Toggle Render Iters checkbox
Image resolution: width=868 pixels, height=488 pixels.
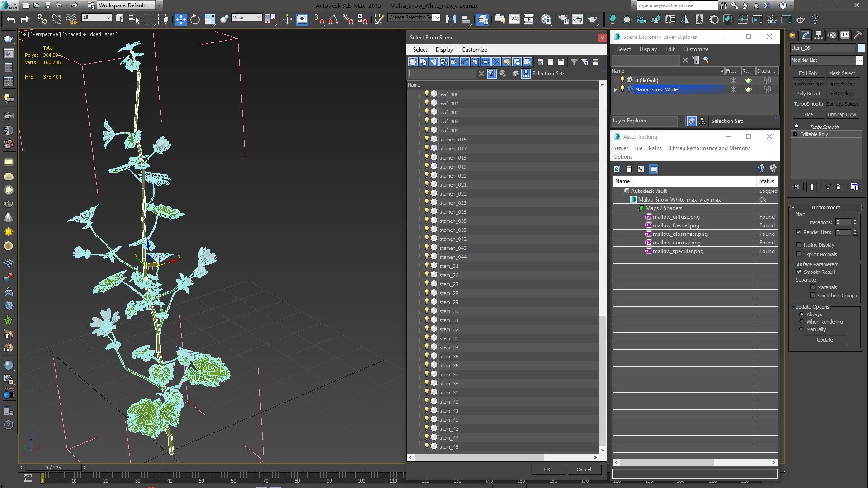point(799,232)
